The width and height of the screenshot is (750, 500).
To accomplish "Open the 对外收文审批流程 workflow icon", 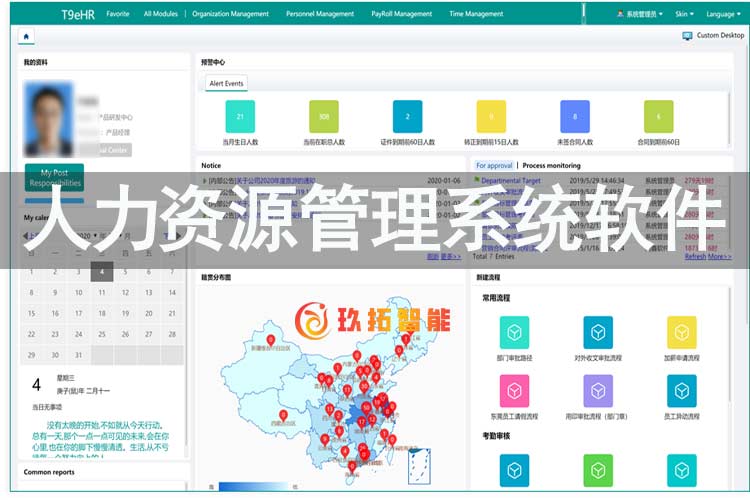I will [598, 332].
